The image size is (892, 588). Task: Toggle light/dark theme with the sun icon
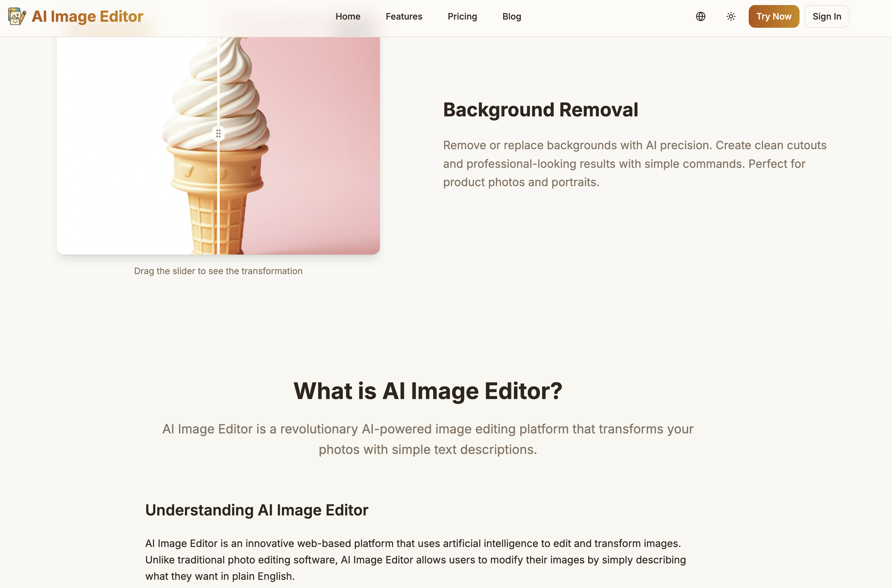pos(730,16)
